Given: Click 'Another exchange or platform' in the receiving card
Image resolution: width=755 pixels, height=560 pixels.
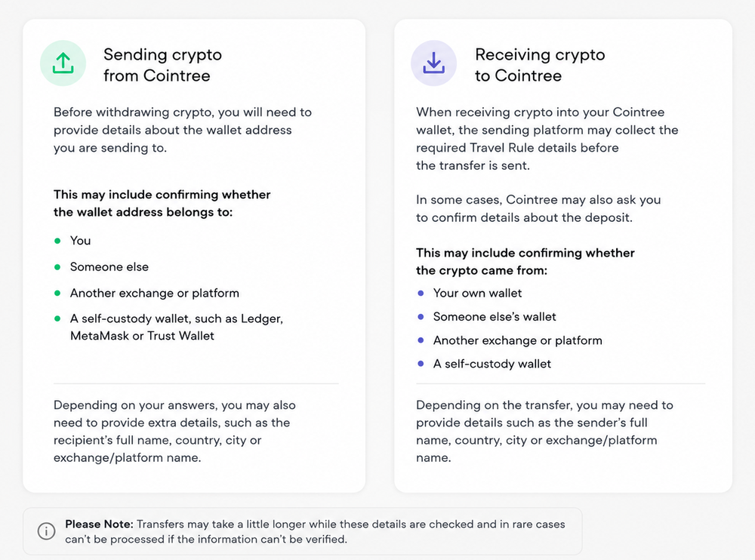Looking at the screenshot, I should [x=518, y=340].
